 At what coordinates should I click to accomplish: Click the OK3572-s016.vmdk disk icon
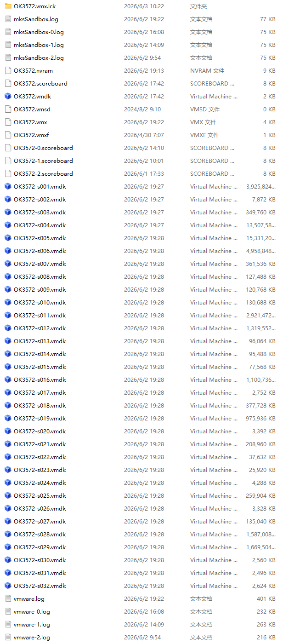[x=8, y=380]
